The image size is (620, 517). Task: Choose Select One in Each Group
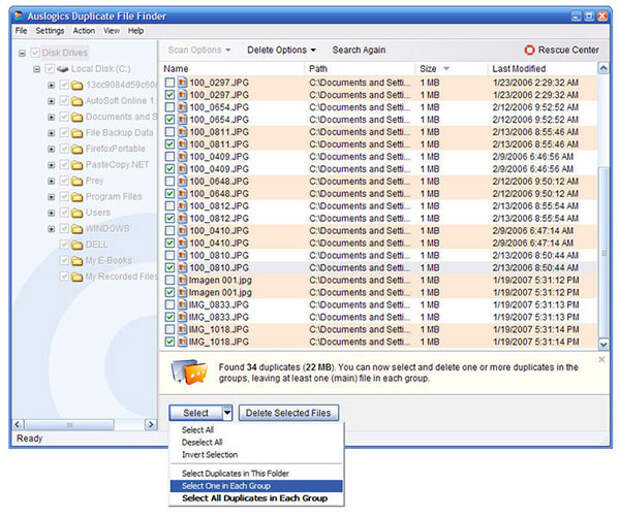256,486
